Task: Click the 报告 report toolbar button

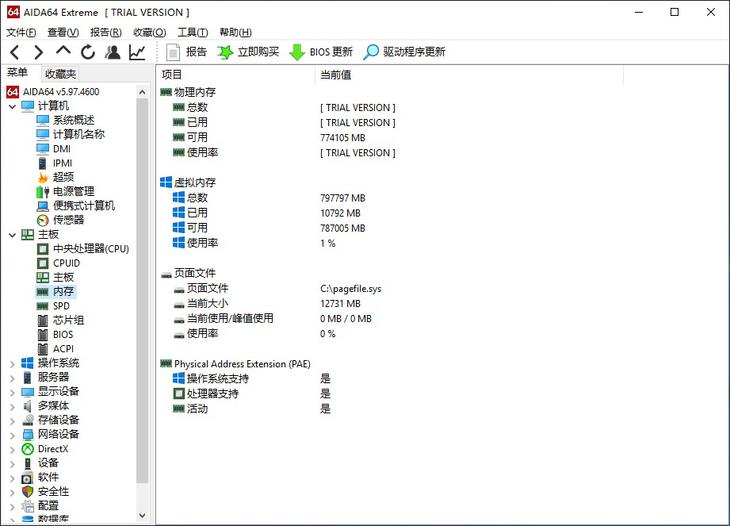Action: tap(186, 52)
